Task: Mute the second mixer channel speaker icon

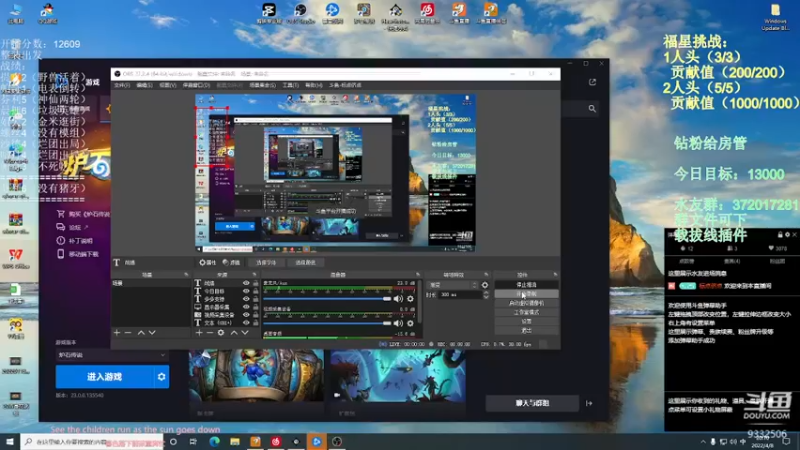Action: (x=398, y=323)
